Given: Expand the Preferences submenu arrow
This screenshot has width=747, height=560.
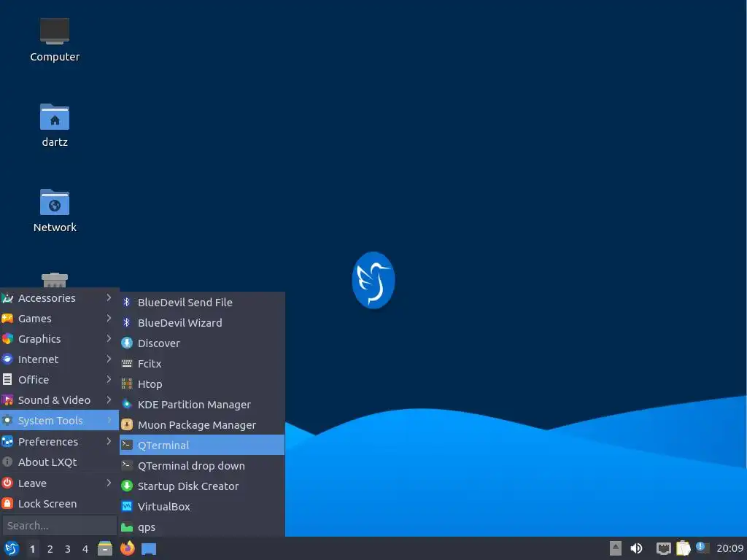Looking at the screenshot, I should point(109,441).
